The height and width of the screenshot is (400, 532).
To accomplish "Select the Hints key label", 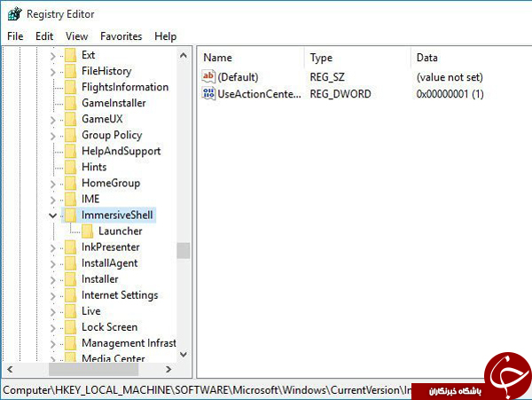I will pos(94,167).
